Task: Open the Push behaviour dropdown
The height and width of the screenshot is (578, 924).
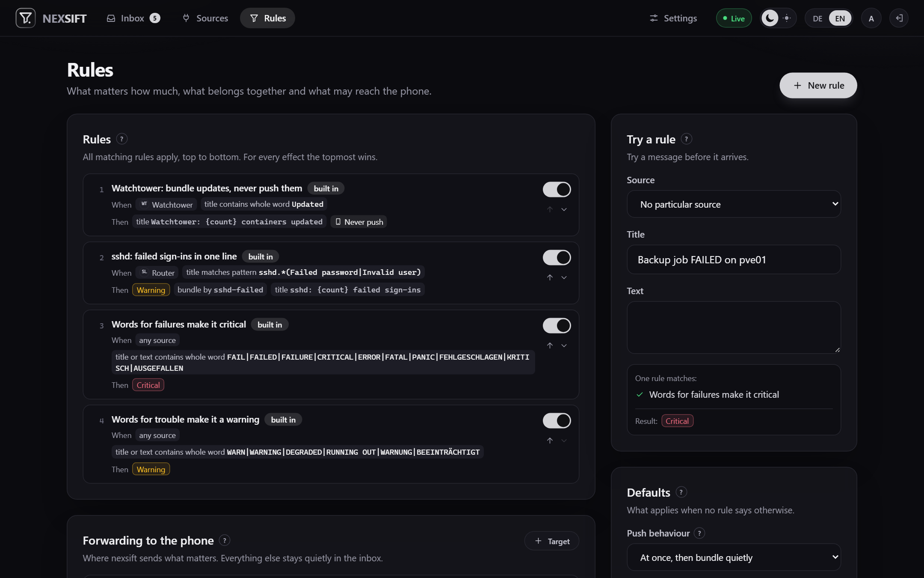Action: [734, 557]
